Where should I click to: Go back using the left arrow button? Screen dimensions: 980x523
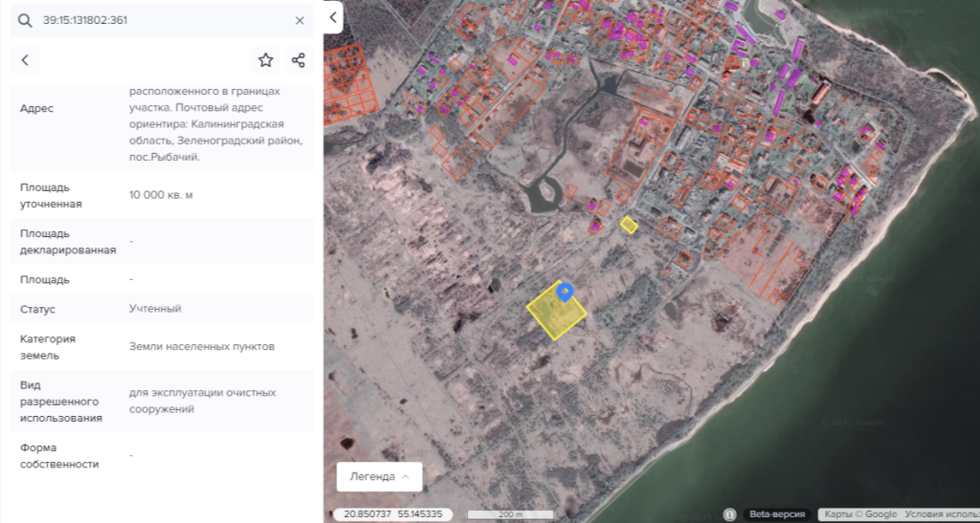[x=25, y=60]
